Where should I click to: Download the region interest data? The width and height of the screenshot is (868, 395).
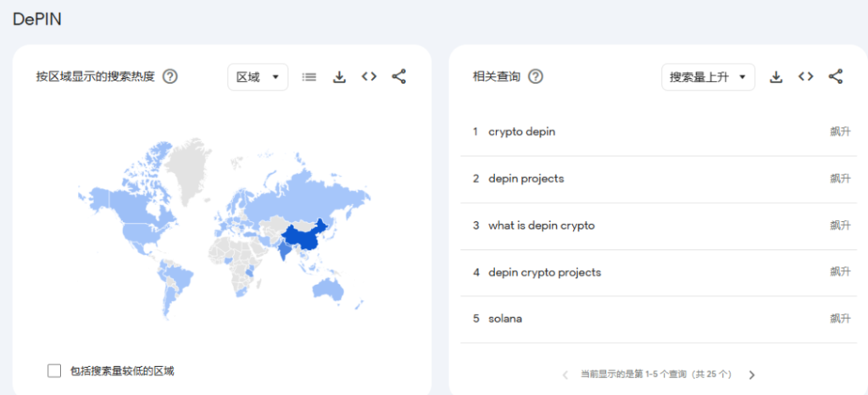point(339,77)
